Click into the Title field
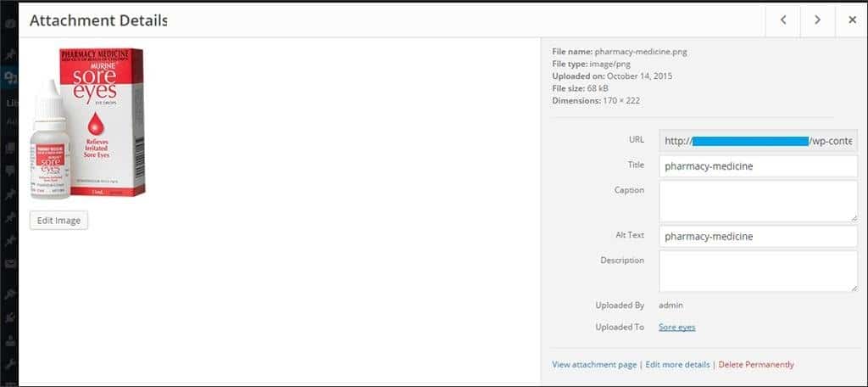This screenshot has height=387, width=868. [x=759, y=165]
